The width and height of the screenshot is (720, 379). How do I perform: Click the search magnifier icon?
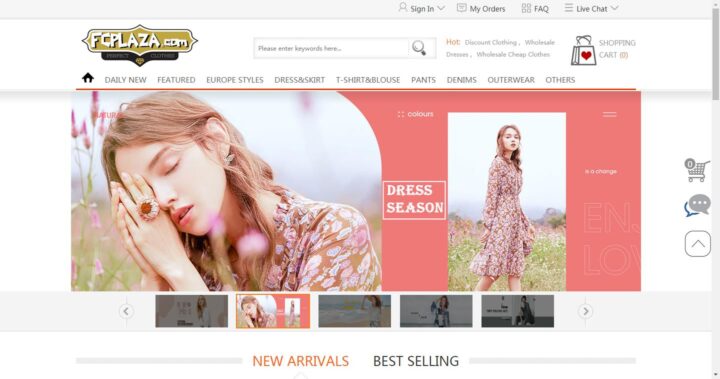pyautogui.click(x=419, y=48)
